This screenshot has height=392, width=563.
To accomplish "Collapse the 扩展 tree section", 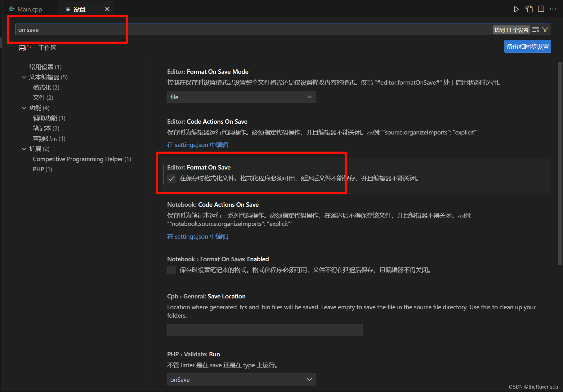I will coord(24,149).
